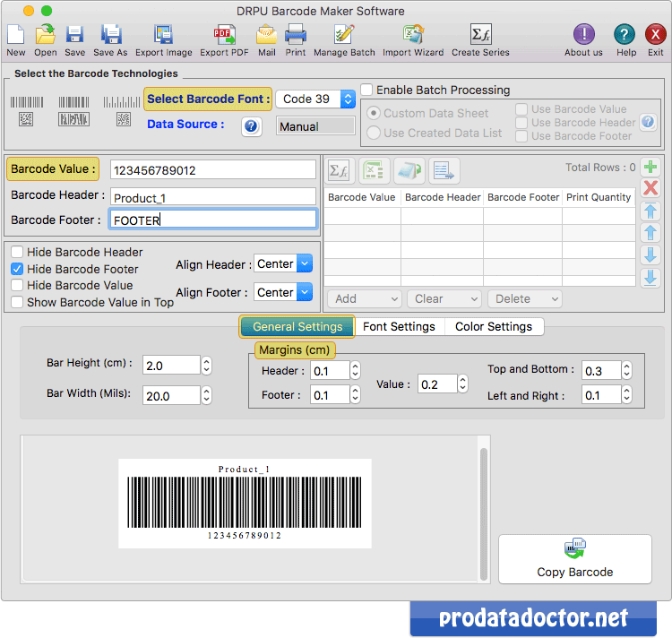Check Use Barcode Header option
This screenshot has height=638, width=672.
point(521,123)
